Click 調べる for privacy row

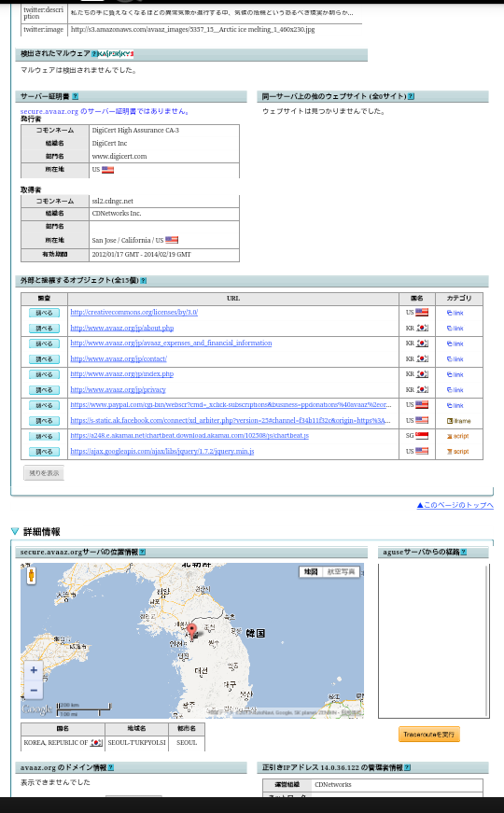pos(44,390)
